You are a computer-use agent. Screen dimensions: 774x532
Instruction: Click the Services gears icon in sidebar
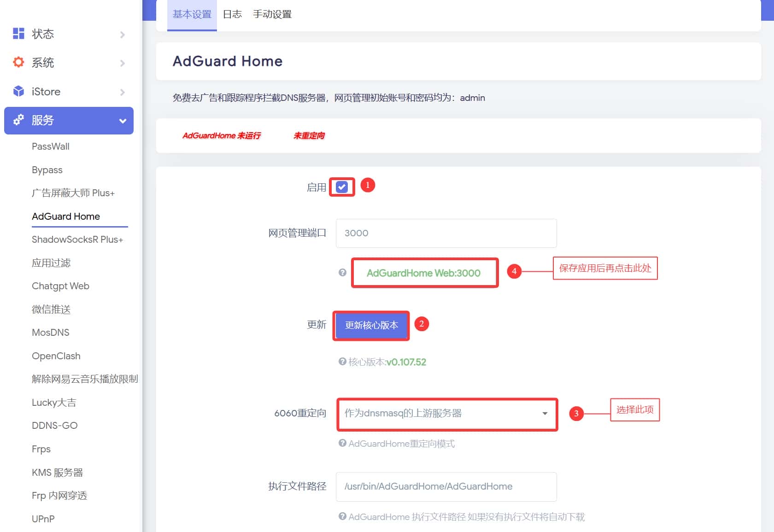(18, 120)
